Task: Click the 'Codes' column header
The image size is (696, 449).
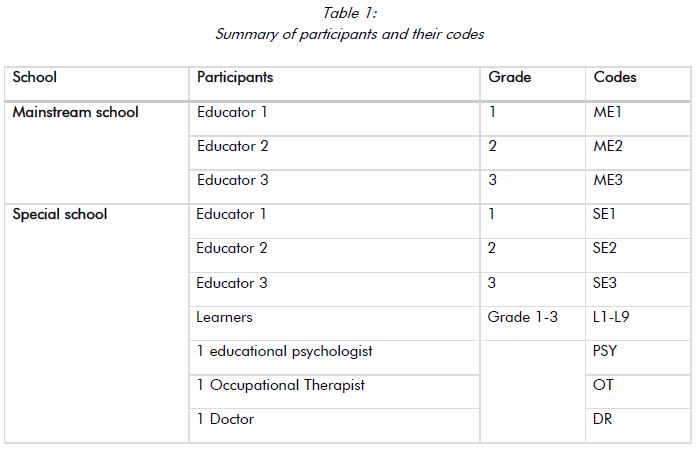Action: [x=615, y=77]
